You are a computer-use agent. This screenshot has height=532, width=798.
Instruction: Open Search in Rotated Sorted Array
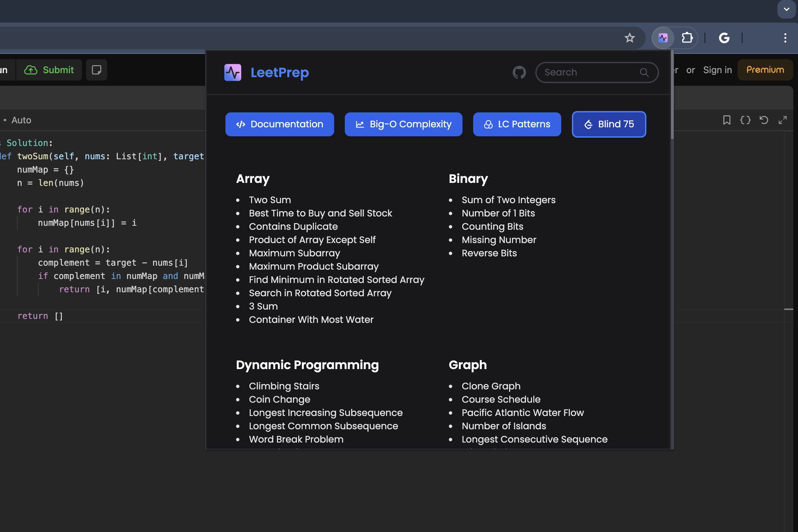(320, 293)
